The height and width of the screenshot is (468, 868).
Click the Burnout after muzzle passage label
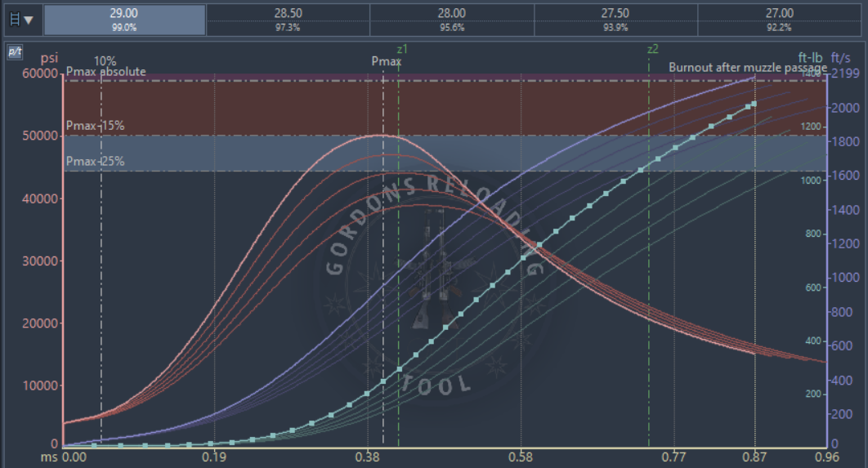(747, 68)
